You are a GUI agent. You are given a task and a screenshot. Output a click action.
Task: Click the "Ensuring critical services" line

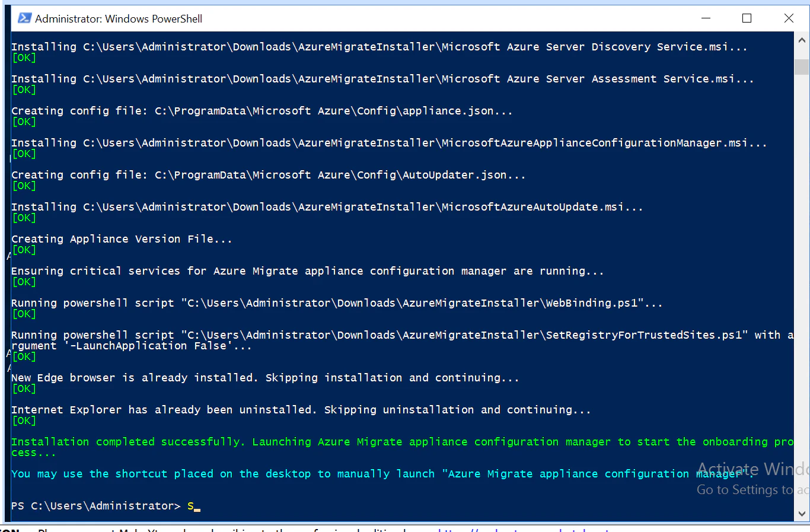[x=308, y=271]
